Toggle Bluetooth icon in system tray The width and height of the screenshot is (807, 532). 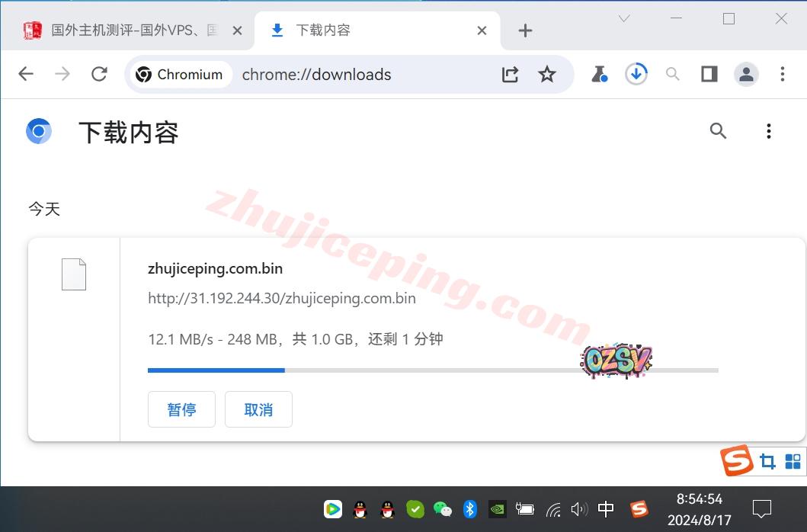click(470, 508)
